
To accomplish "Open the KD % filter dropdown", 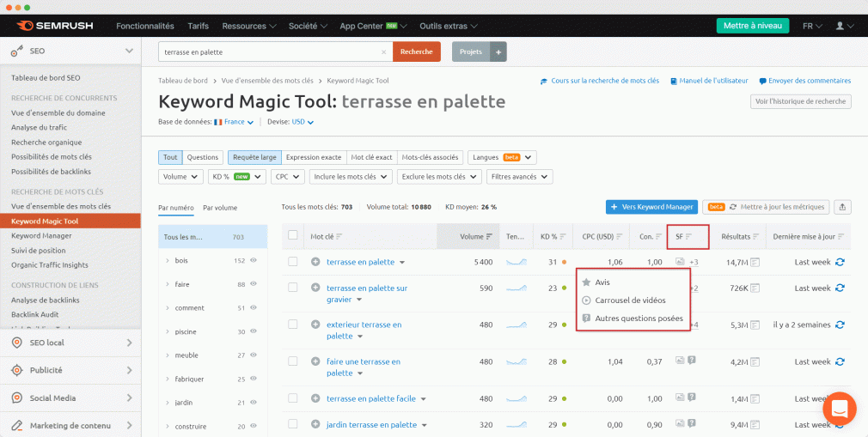I will point(237,177).
